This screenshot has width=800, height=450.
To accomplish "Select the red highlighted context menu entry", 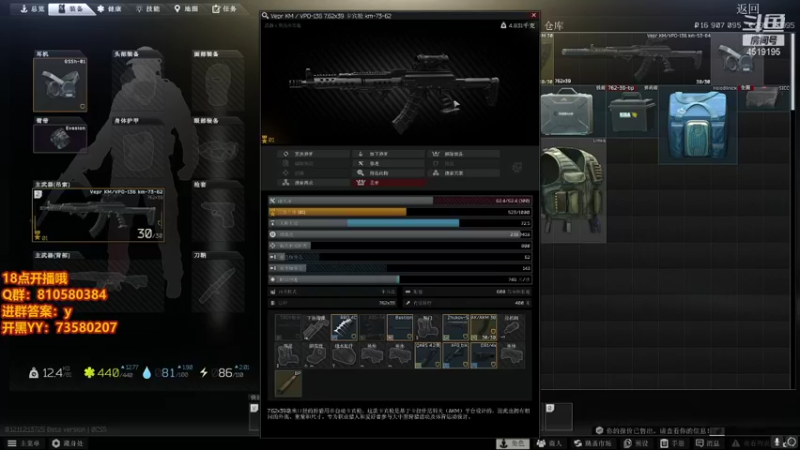I will coord(388,183).
